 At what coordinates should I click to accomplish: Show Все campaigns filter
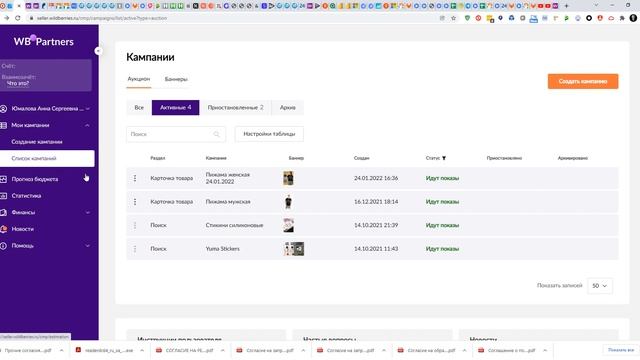(x=139, y=108)
